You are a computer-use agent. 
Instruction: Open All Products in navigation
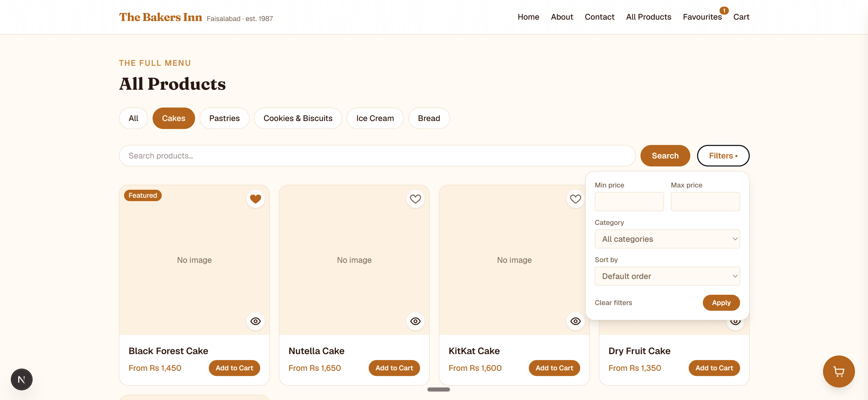pyautogui.click(x=648, y=17)
